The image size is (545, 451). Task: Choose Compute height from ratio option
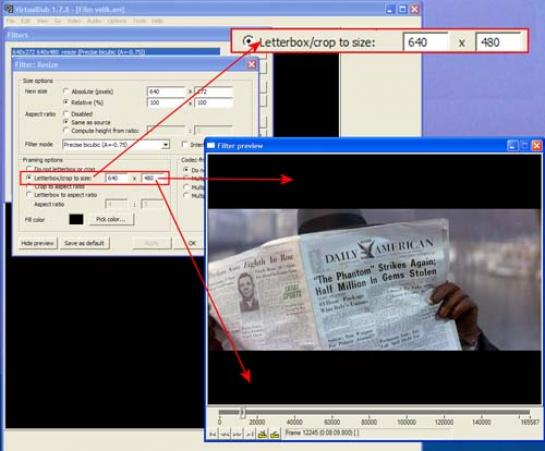(x=66, y=131)
